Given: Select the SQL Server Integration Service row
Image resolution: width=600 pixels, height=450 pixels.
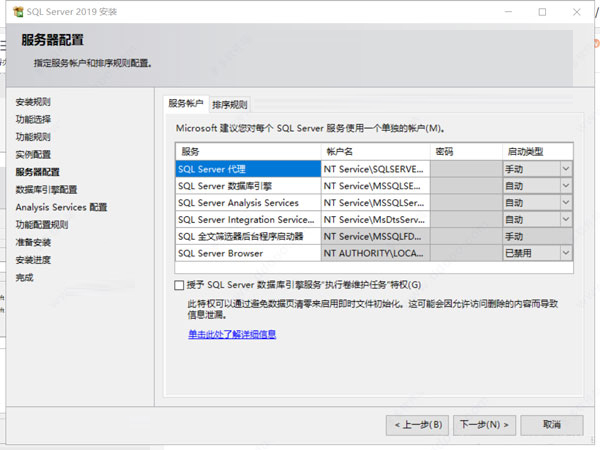Looking at the screenshot, I should [248, 220].
